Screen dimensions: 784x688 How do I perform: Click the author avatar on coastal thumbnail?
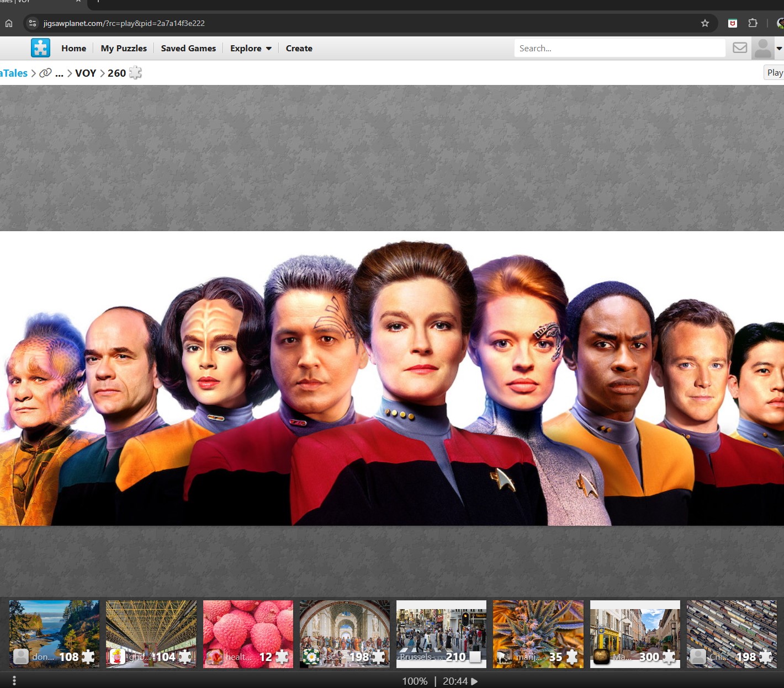(x=21, y=657)
